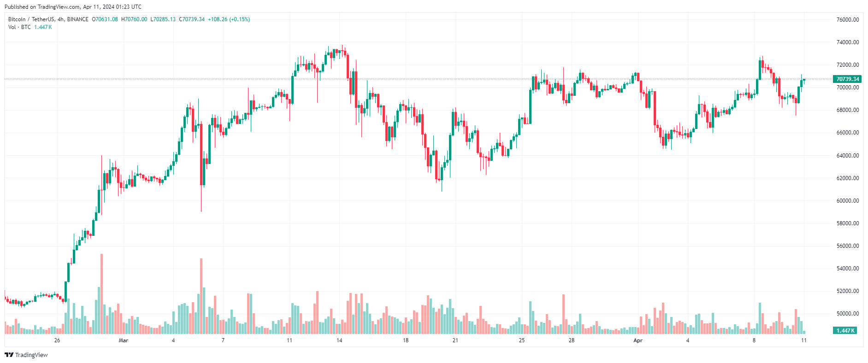Click the TradingView text beside the logo
This screenshot has height=363, width=868.
coord(31,355)
